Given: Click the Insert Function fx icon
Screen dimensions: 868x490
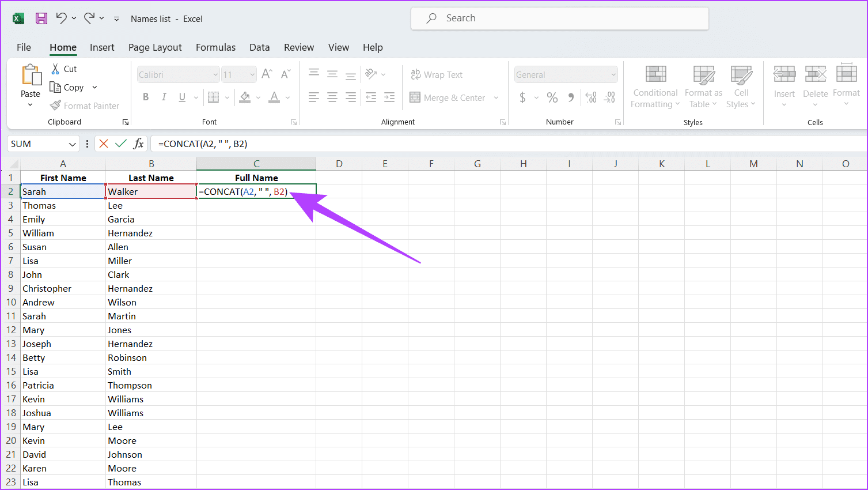Looking at the screenshot, I should click(139, 144).
